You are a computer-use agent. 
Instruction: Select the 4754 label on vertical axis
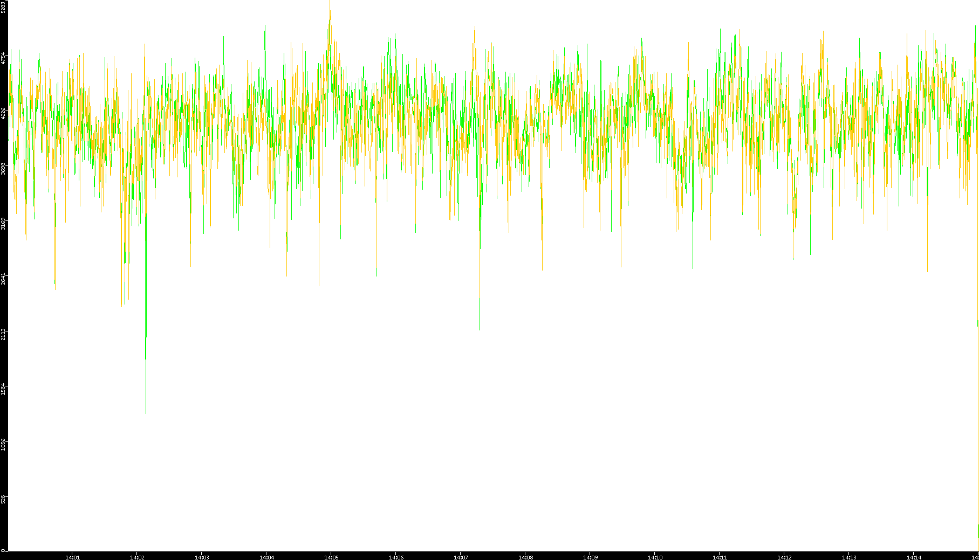3,58
